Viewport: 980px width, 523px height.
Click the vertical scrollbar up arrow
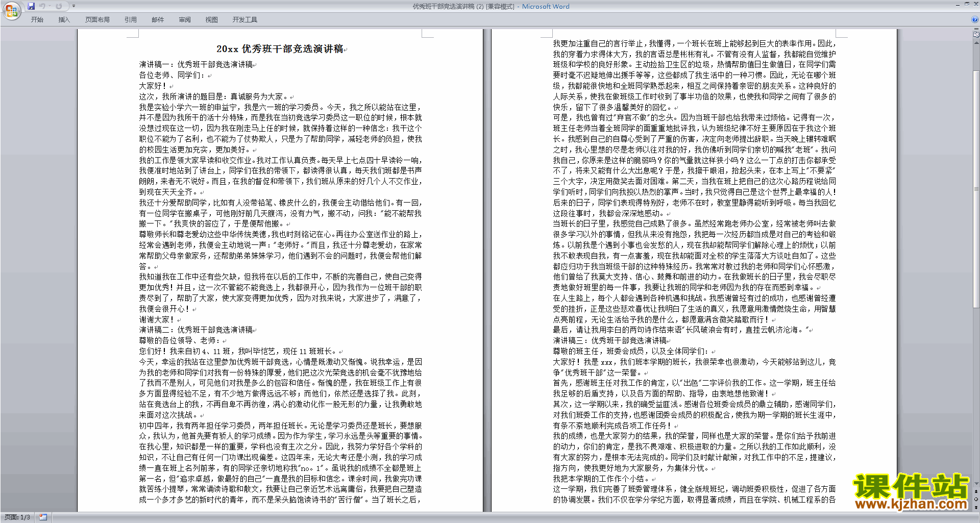976,43
